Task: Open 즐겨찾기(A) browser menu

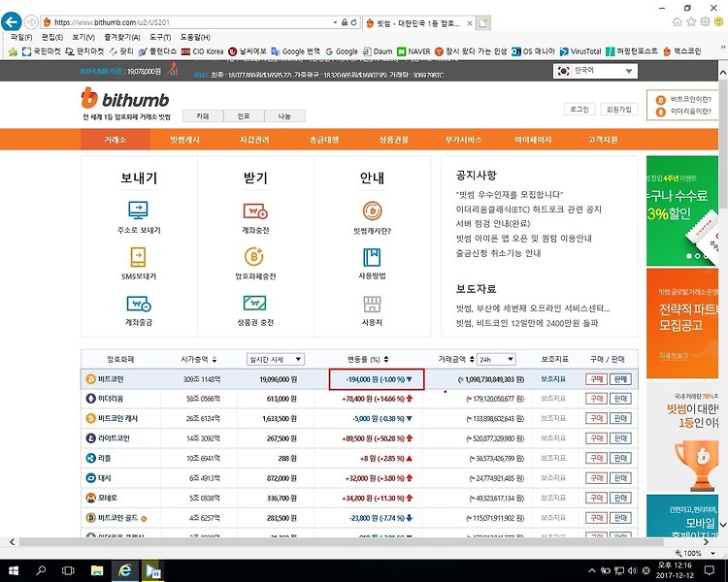Action: point(122,37)
